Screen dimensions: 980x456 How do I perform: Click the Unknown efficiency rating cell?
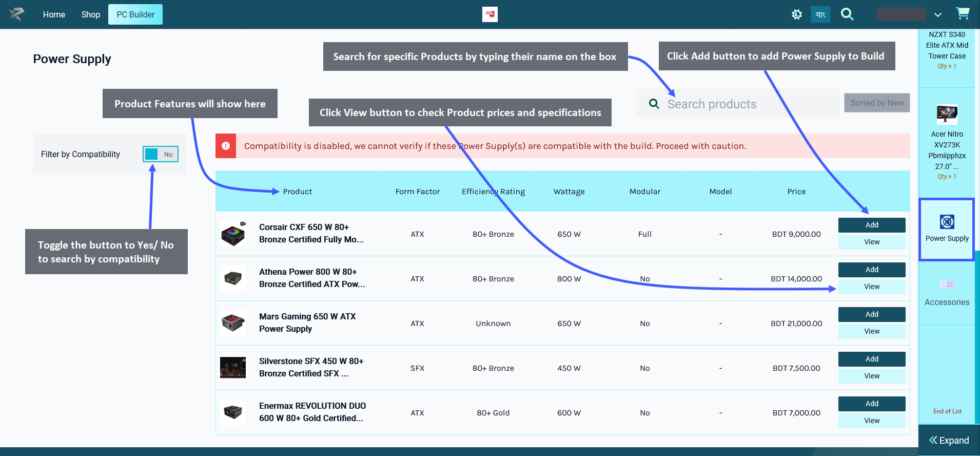(493, 324)
